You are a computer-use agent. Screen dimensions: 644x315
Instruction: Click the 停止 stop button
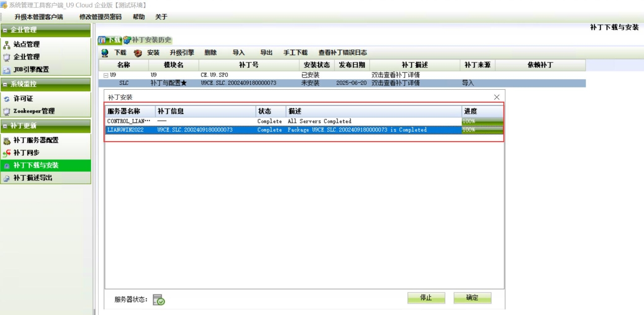(426, 298)
